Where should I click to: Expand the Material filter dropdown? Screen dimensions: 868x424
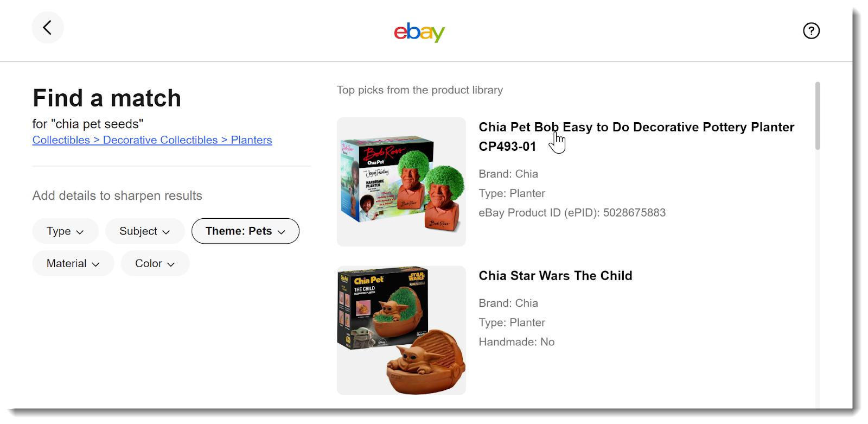[73, 263]
